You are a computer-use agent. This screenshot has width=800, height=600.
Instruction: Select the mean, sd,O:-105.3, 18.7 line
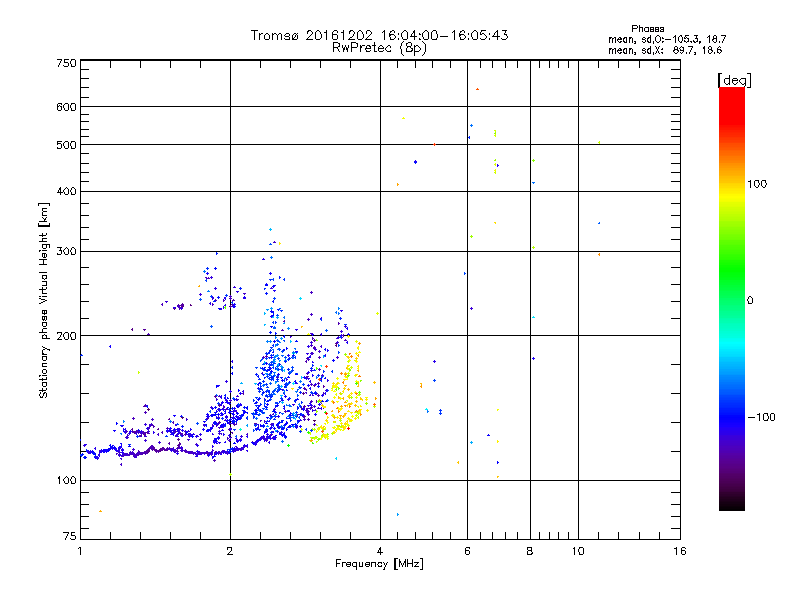pos(667,39)
